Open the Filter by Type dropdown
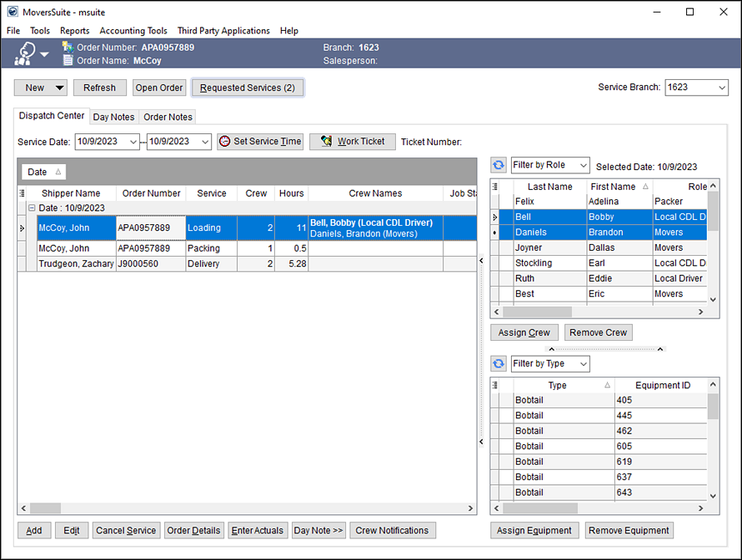 pos(581,363)
